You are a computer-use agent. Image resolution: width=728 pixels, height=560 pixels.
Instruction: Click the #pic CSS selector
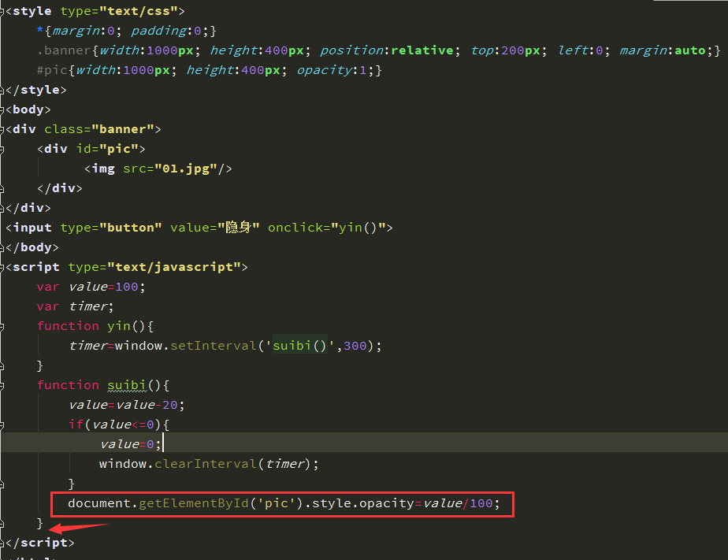(x=52, y=71)
